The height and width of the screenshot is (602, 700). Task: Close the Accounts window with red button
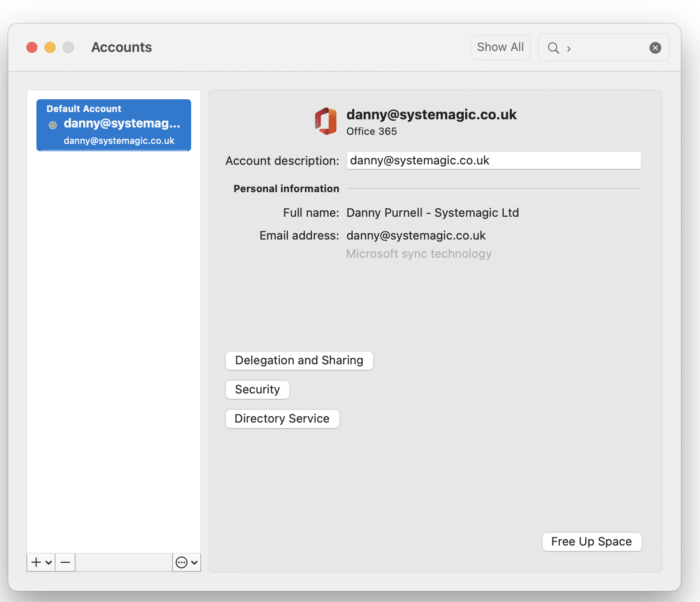pos(32,47)
